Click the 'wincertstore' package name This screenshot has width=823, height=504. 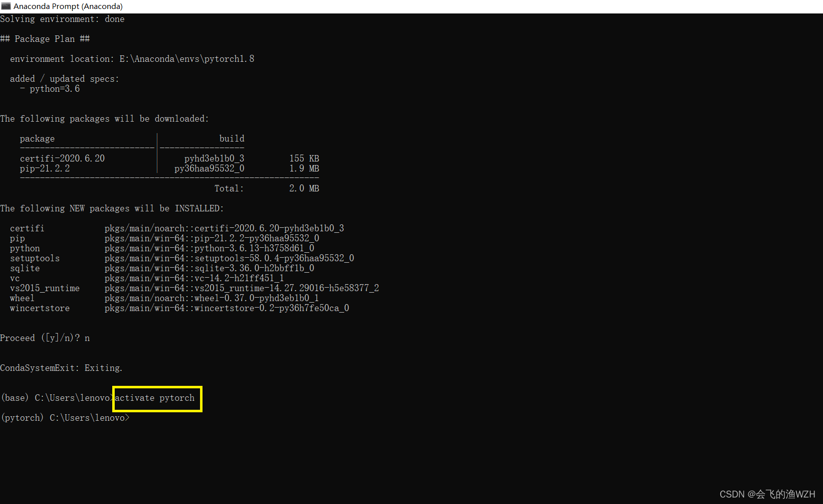point(40,308)
